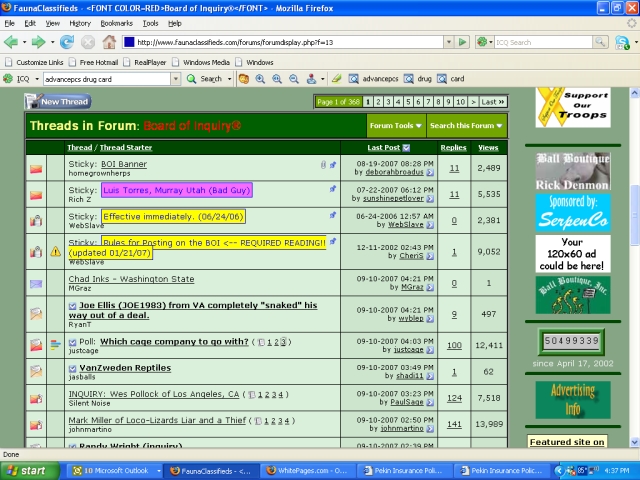
Task: Open search engine selector dropdown
Action: pos(485,42)
